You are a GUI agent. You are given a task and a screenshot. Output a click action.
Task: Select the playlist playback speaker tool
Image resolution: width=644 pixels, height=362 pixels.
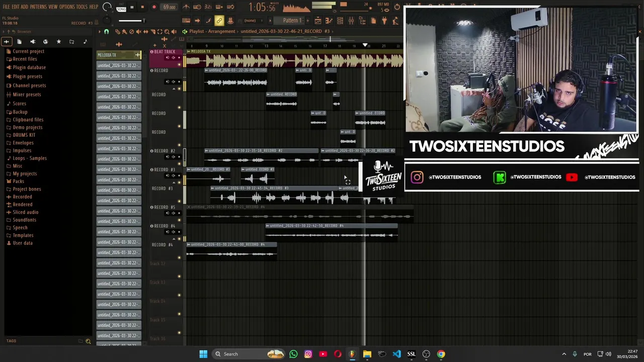tap(174, 32)
